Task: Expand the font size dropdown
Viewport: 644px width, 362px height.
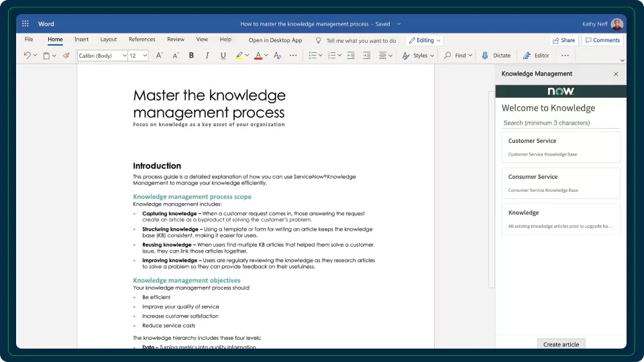Action: coord(144,56)
